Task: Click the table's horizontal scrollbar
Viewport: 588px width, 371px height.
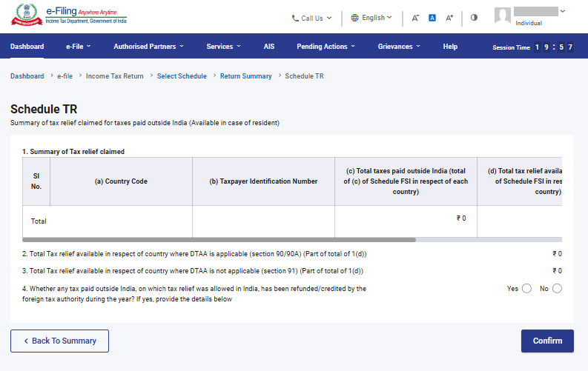Action: point(219,240)
